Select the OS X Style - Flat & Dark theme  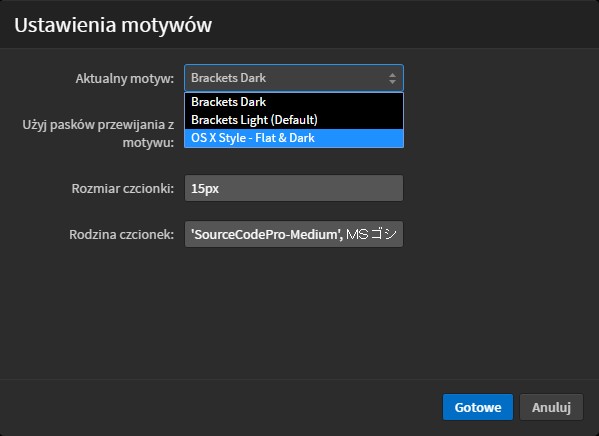coord(294,138)
